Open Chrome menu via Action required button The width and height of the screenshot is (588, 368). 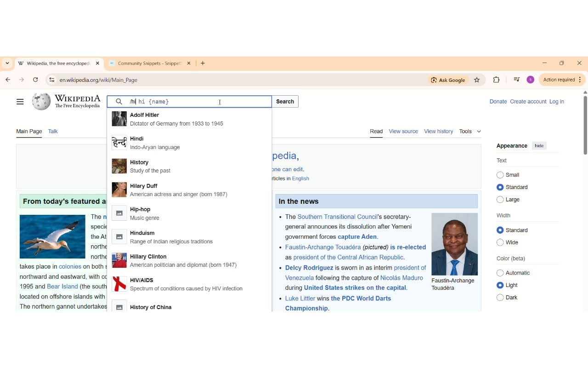point(562,80)
